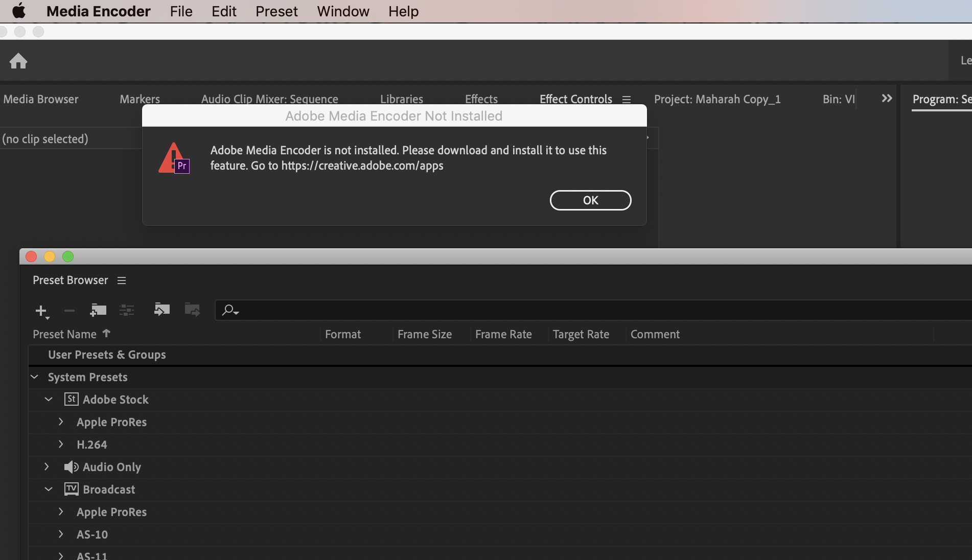
Task: Export the selected preset
Action: (192, 310)
